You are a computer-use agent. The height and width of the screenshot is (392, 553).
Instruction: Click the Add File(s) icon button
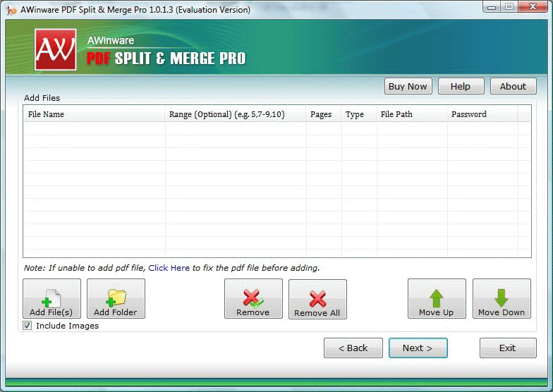(x=52, y=299)
